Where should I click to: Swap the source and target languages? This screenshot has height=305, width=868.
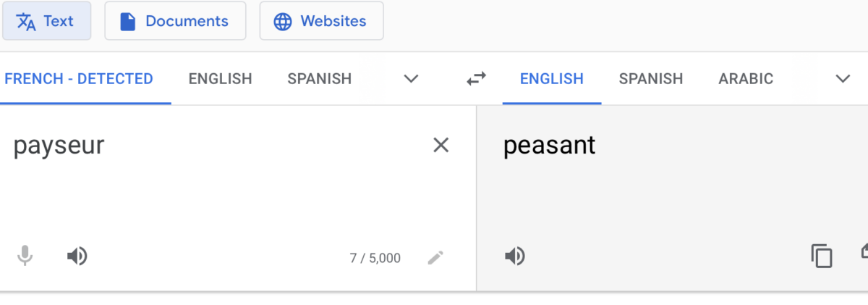tap(476, 79)
